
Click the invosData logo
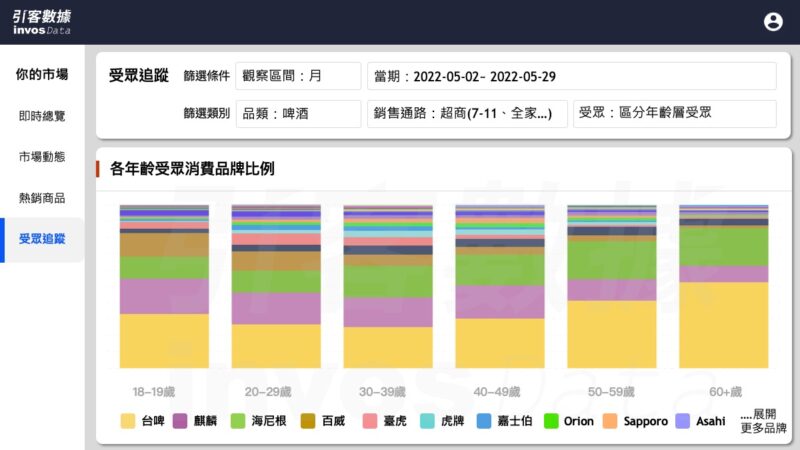42,22
